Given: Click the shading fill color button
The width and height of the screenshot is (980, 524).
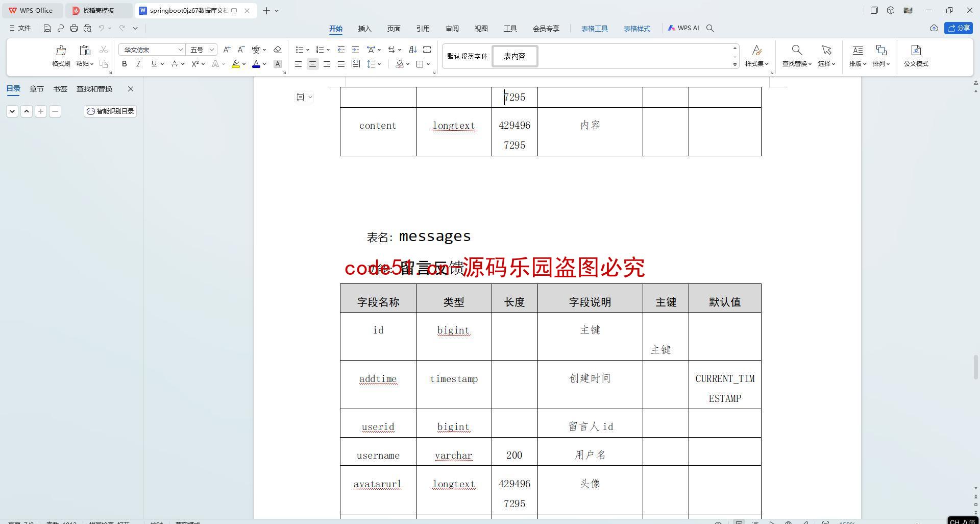Looking at the screenshot, I should 400,64.
